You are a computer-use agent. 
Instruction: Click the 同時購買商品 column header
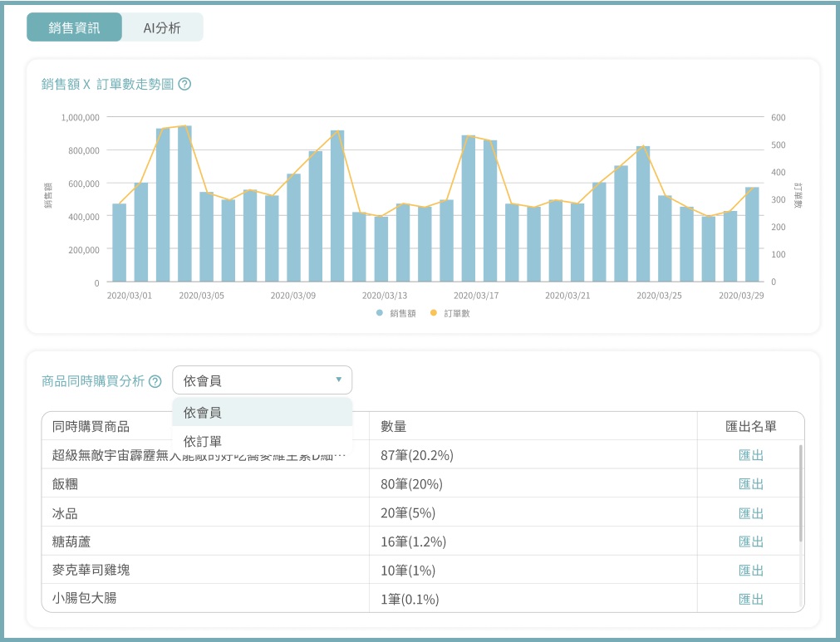(91, 426)
